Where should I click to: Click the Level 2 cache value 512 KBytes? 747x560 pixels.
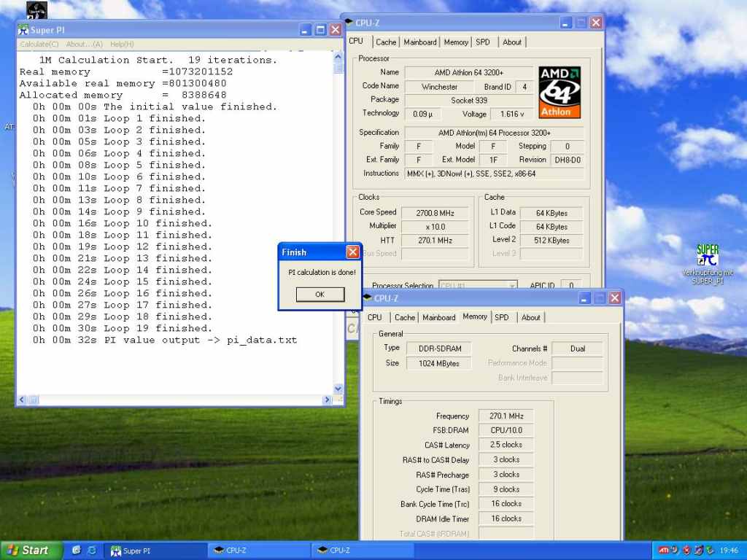click(551, 241)
